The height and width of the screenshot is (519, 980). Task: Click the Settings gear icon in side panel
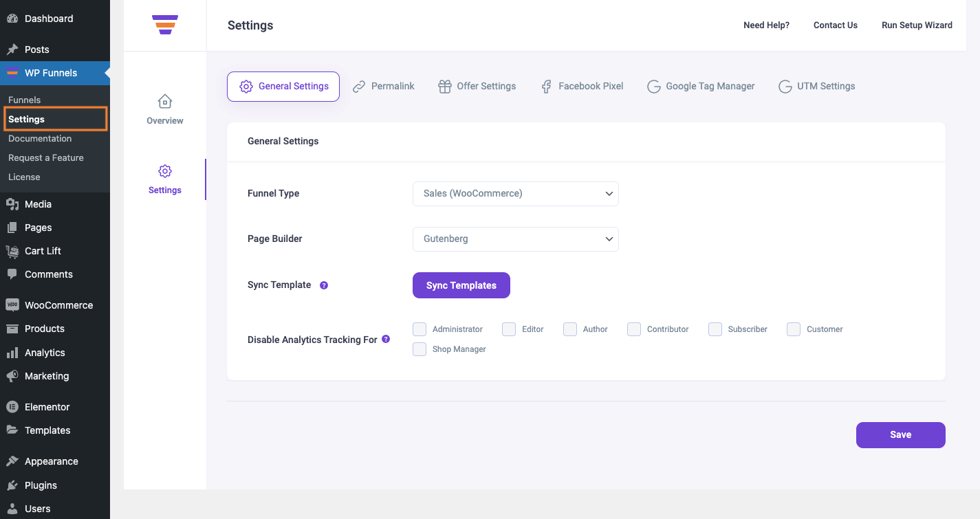tap(165, 171)
